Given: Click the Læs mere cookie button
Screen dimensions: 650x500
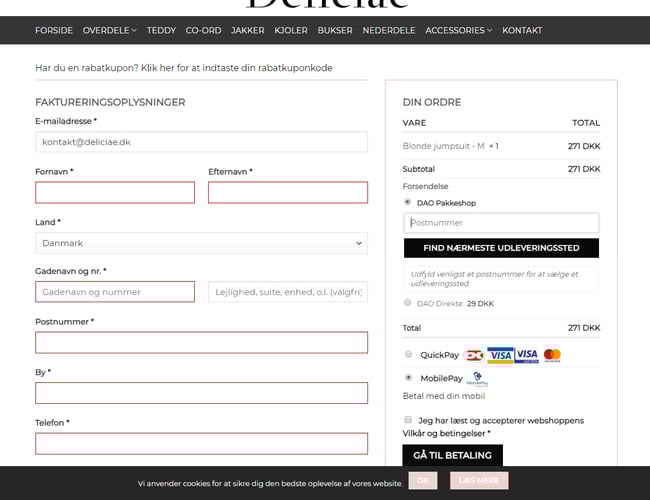Looking at the screenshot, I should click(x=479, y=481).
